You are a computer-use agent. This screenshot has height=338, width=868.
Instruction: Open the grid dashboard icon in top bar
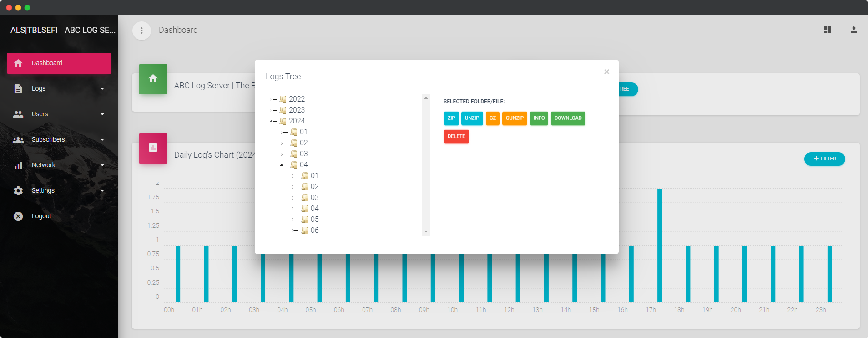(x=828, y=30)
